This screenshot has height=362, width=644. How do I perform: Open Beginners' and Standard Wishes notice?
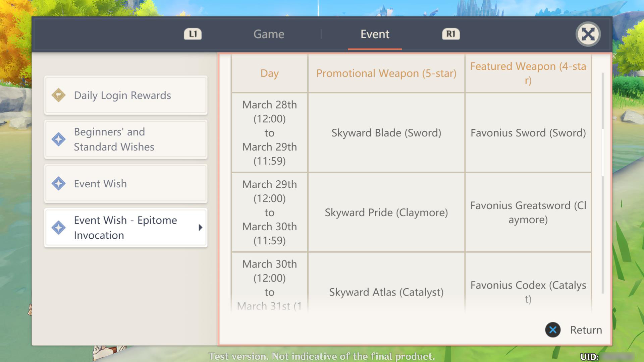[x=126, y=139]
